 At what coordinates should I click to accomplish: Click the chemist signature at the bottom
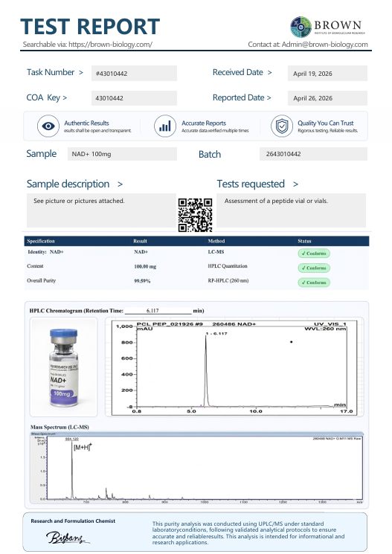67,538
